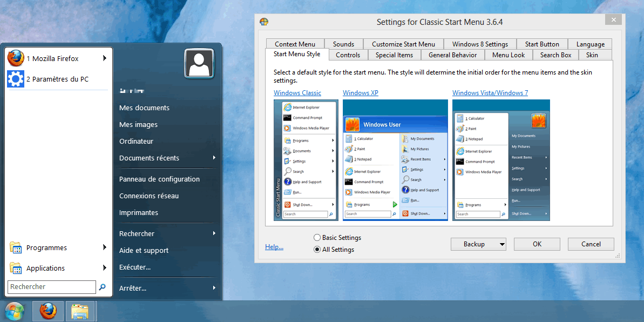This screenshot has width=644, height=322.
Task: Open File Explorer from the taskbar
Action: click(x=79, y=311)
